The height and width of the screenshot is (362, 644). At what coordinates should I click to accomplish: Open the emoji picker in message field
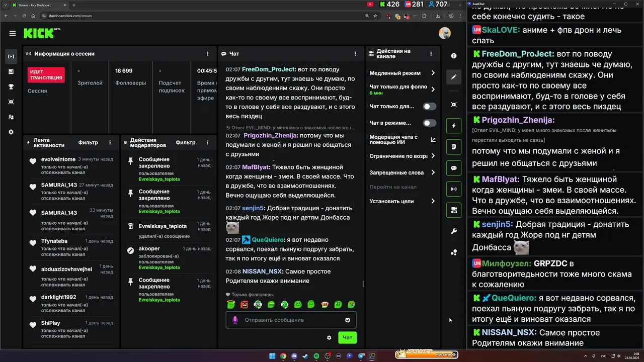pos(348,320)
